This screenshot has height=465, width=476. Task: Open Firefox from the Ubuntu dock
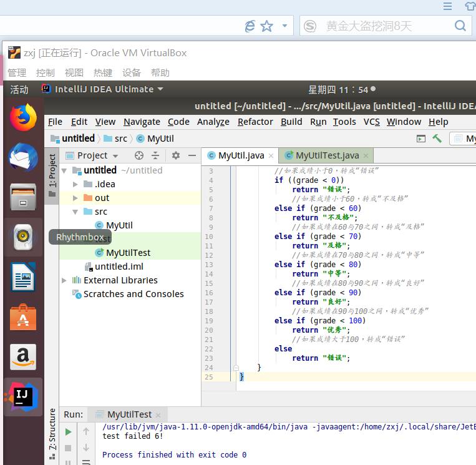pyautogui.click(x=23, y=117)
